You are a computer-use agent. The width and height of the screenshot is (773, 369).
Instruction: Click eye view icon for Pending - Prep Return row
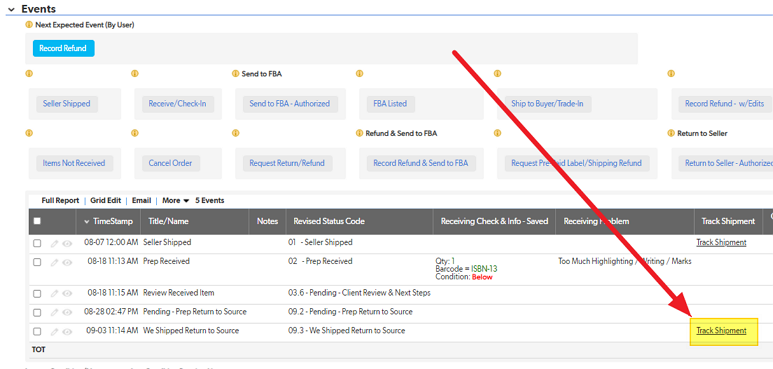[x=67, y=313]
